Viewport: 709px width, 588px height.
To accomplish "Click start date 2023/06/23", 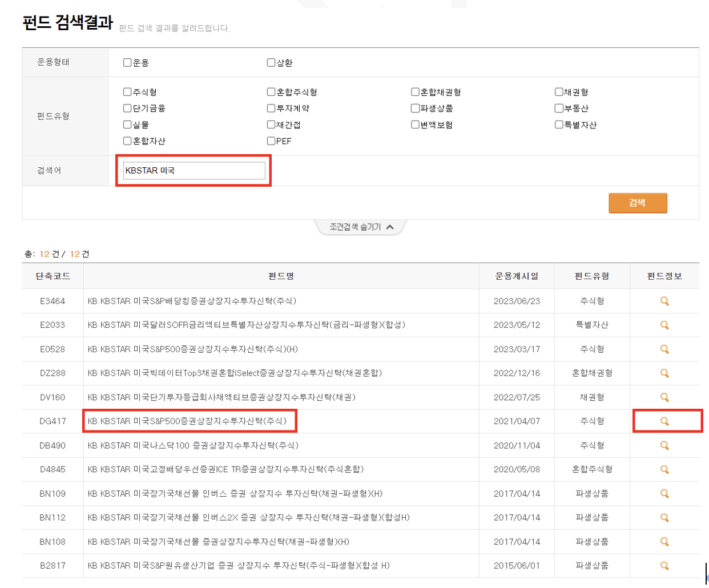I will click(517, 301).
